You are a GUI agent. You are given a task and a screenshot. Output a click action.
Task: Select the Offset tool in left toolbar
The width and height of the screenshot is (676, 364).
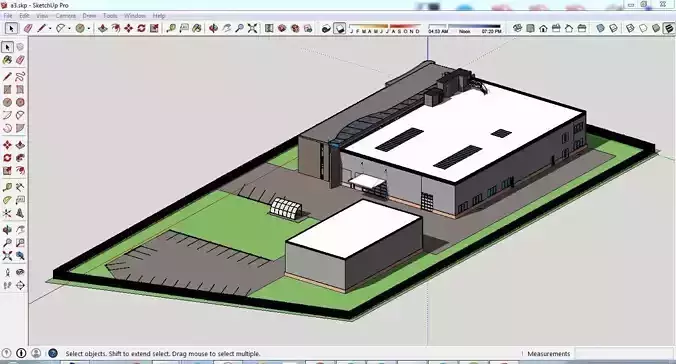(20, 171)
